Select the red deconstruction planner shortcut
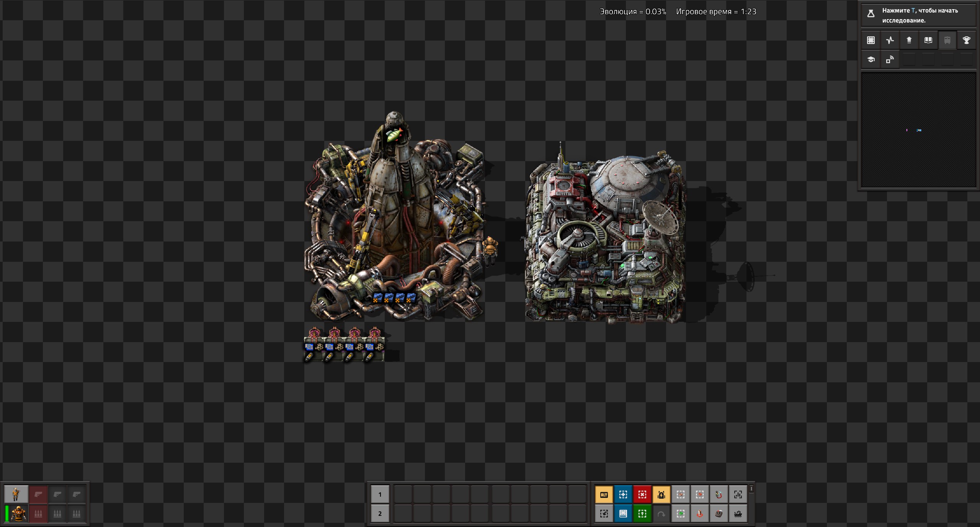Viewport: 980px width, 527px height. (642, 494)
